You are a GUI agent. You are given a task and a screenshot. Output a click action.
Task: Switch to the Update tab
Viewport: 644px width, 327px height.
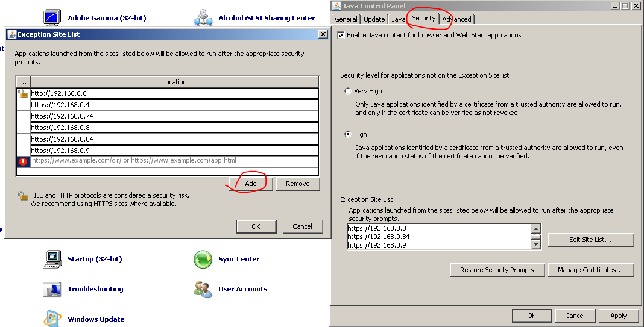click(374, 19)
